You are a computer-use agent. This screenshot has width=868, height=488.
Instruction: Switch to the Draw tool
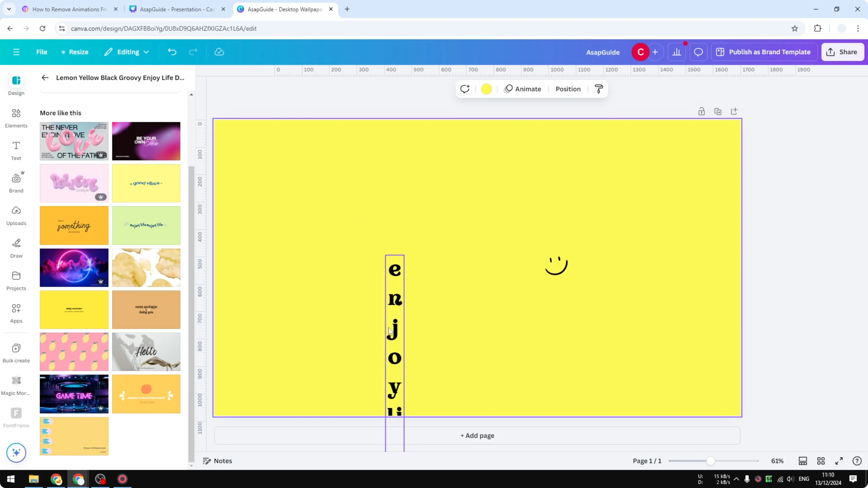[x=16, y=248]
